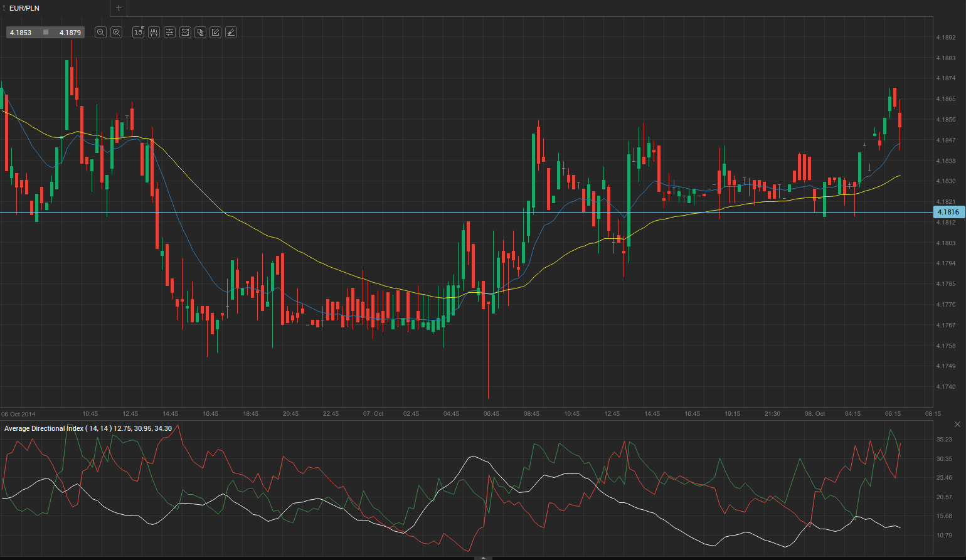Click the zoom out magnifier icon
This screenshot has width=966, height=560.
100,33
